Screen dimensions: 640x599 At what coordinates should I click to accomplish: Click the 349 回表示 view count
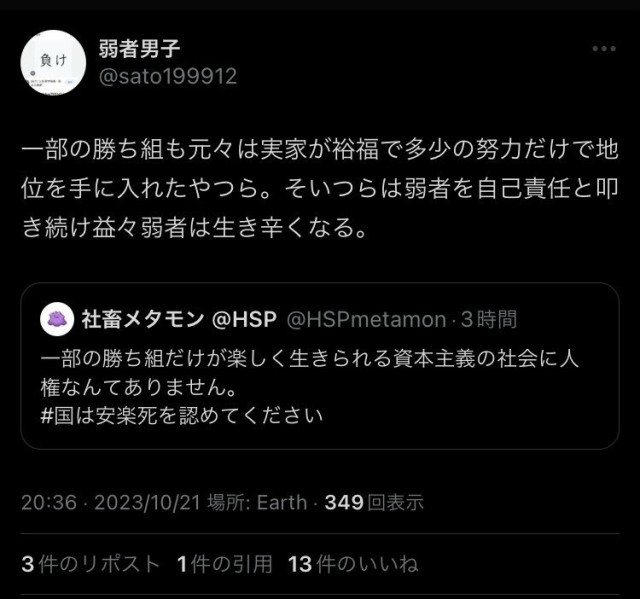(x=374, y=502)
